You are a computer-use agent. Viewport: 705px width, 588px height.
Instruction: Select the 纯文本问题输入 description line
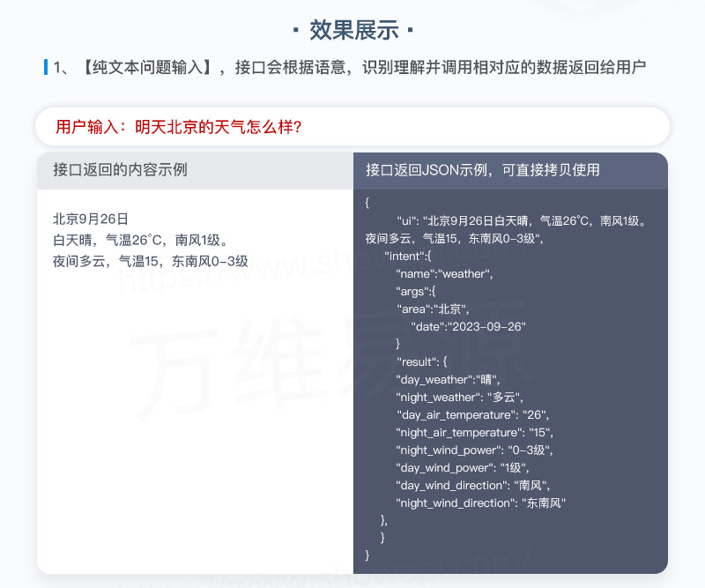[x=350, y=68]
